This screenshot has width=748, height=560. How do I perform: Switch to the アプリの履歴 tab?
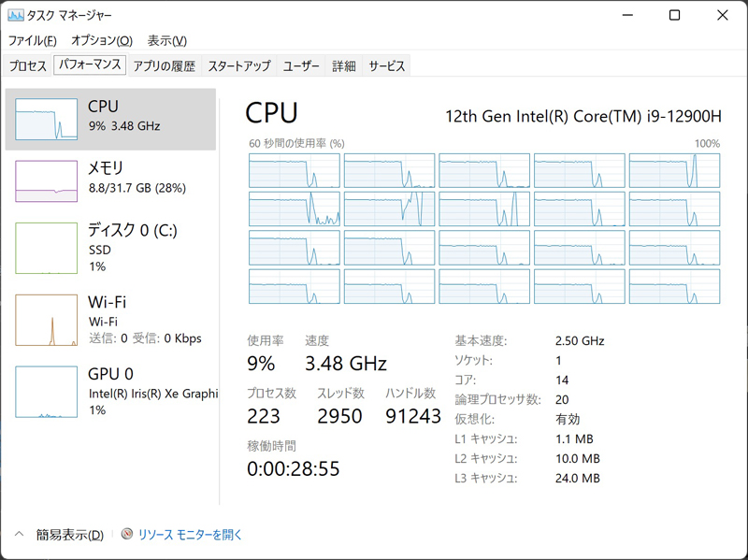[162, 65]
